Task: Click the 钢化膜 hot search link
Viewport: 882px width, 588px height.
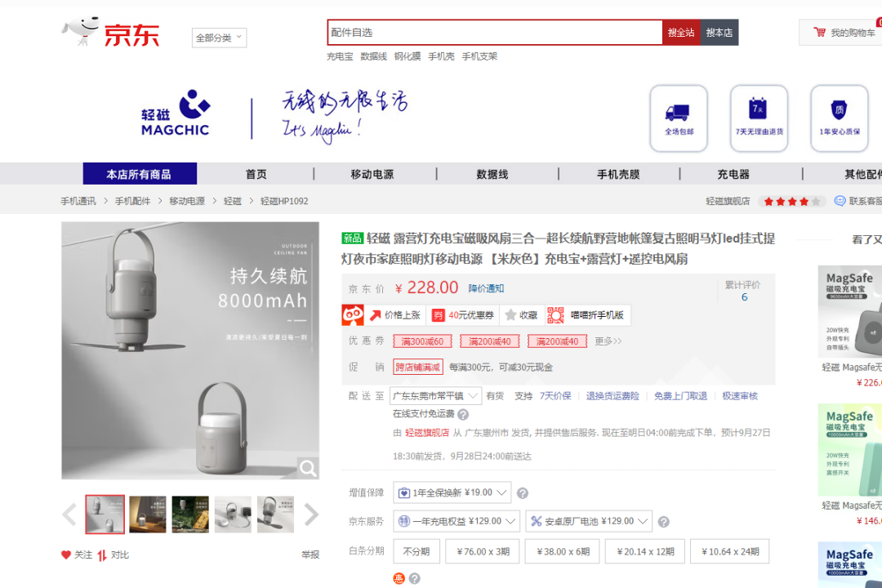Action: (408, 56)
